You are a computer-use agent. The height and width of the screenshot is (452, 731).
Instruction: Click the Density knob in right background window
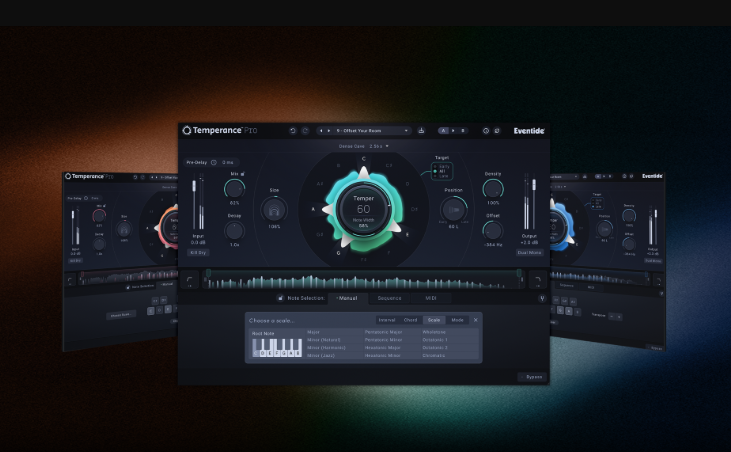tap(629, 216)
